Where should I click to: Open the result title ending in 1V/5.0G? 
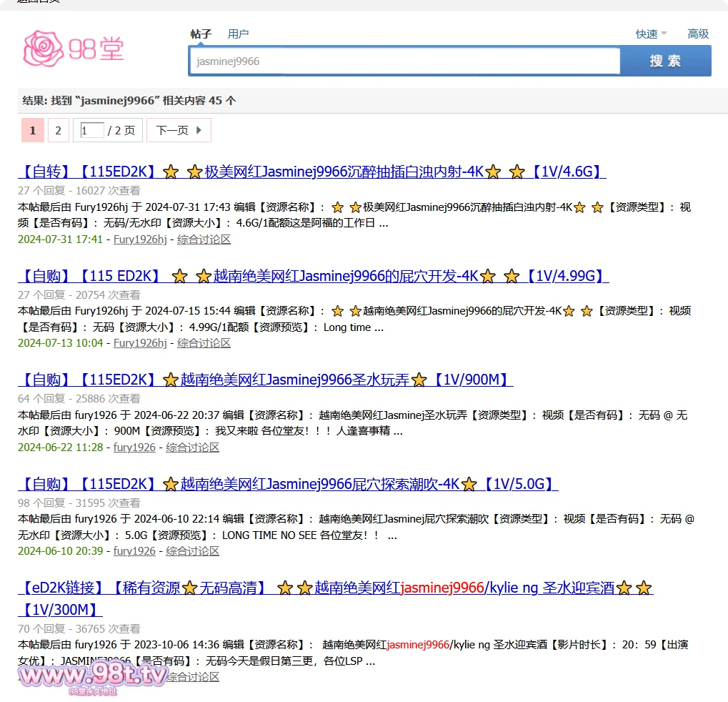(287, 484)
